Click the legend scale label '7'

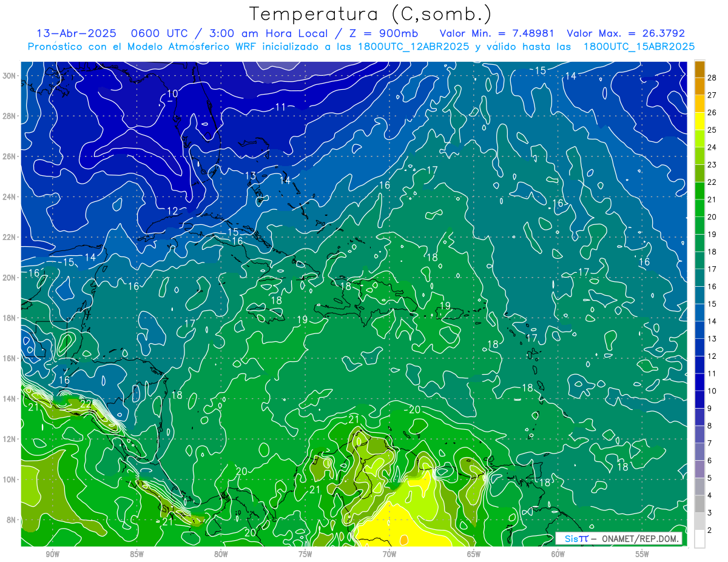[x=709, y=443]
